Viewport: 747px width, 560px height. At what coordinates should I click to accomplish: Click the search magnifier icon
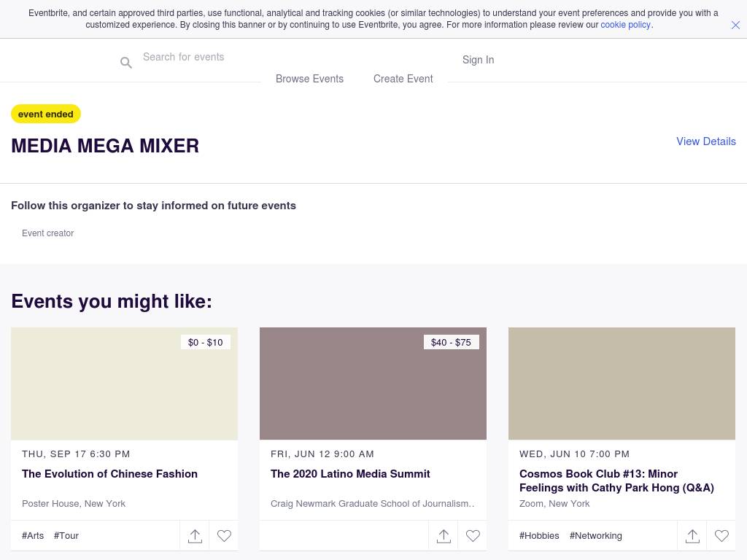click(126, 63)
